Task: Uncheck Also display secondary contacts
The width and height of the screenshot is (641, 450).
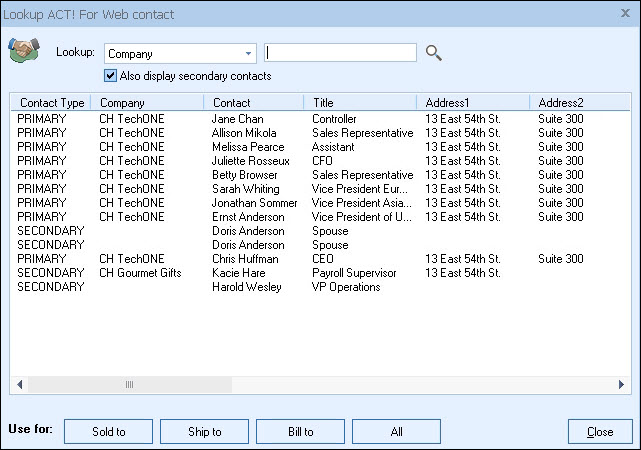Action: pyautogui.click(x=111, y=76)
